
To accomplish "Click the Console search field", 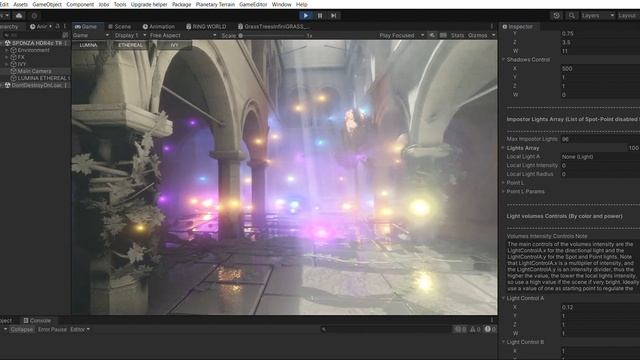I will [386, 329].
